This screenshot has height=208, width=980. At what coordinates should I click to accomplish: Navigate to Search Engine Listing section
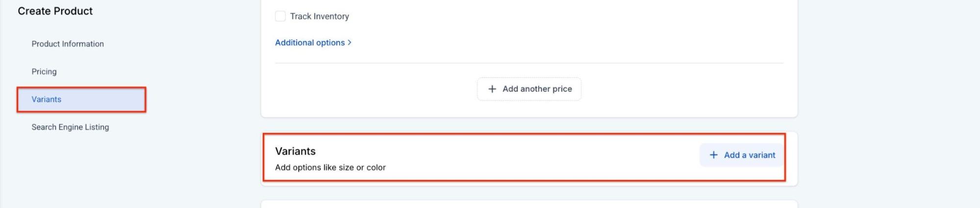pyautogui.click(x=70, y=127)
